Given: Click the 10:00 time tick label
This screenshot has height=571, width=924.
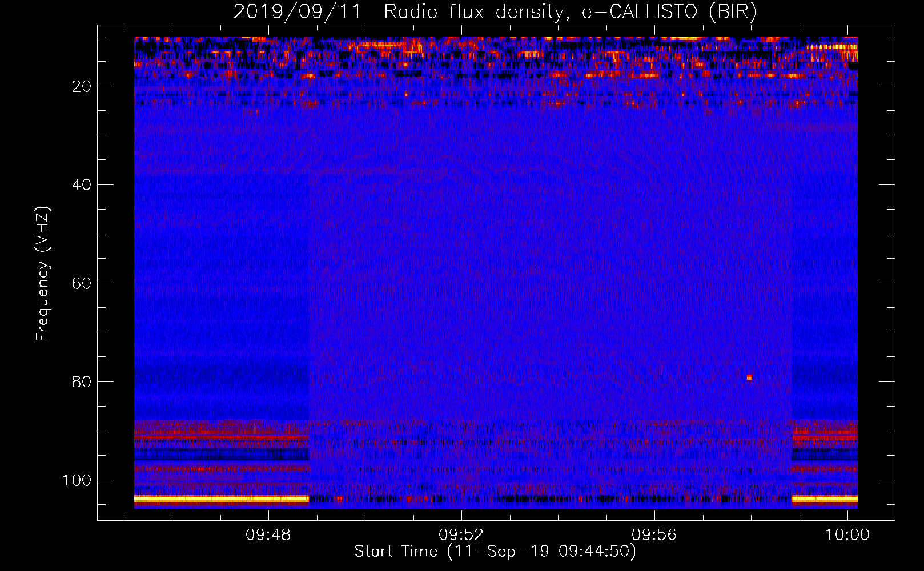Looking at the screenshot, I should [x=847, y=535].
